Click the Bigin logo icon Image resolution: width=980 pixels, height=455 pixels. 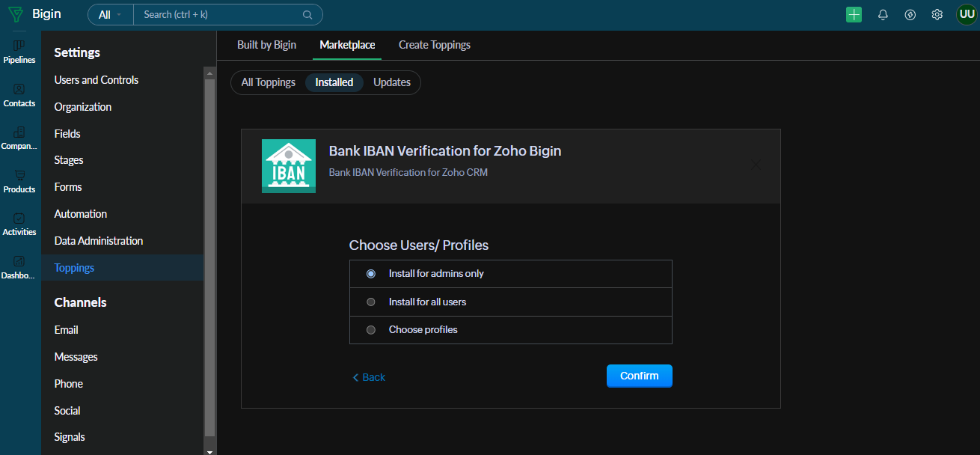[x=15, y=14]
